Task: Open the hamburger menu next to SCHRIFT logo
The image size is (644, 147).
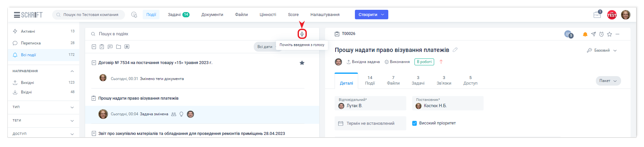Action: (17, 15)
